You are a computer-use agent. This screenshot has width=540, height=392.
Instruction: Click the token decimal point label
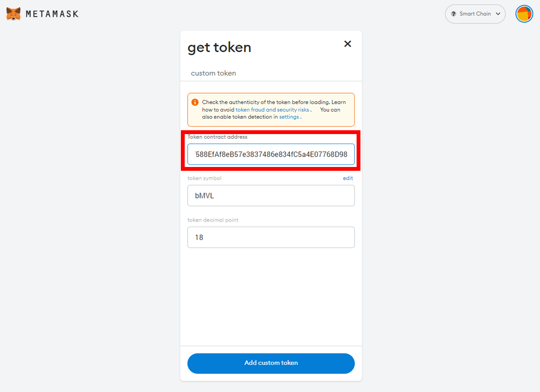(x=213, y=220)
